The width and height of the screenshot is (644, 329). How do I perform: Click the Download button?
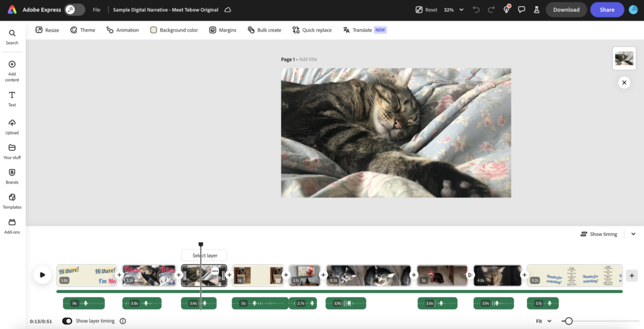point(566,9)
